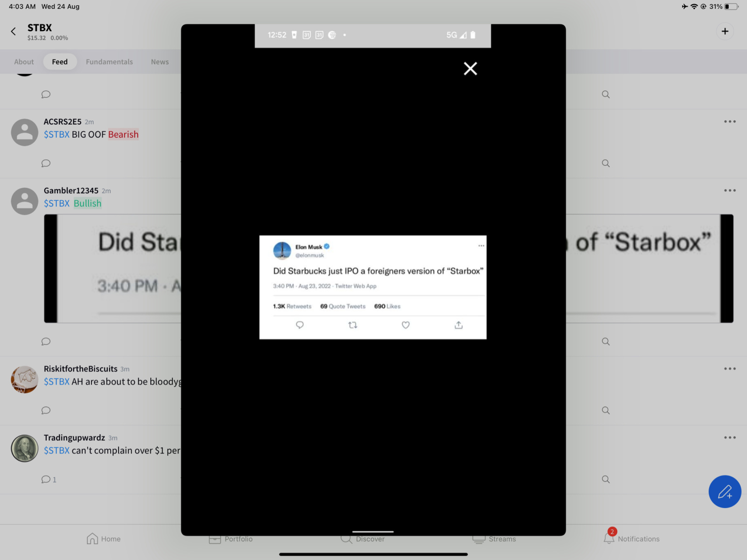Tap the $STBX cashtag in Tradingupwardz's post
This screenshot has height=560, width=747.
(56, 450)
